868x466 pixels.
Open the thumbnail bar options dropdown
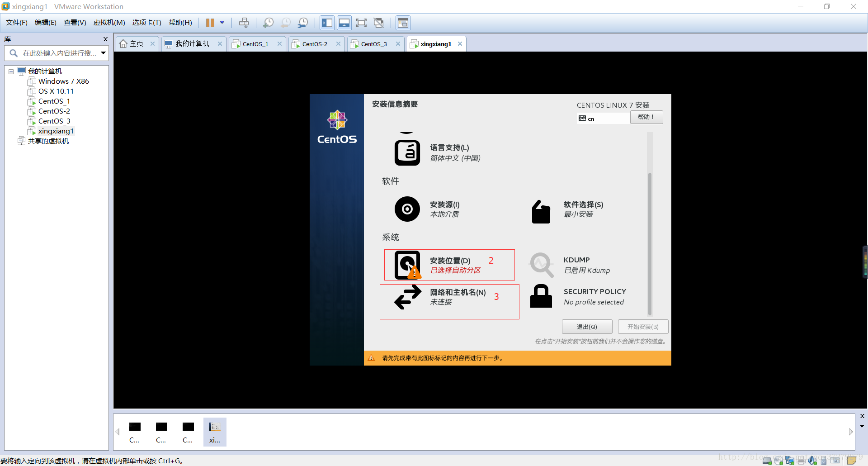tap(862, 427)
